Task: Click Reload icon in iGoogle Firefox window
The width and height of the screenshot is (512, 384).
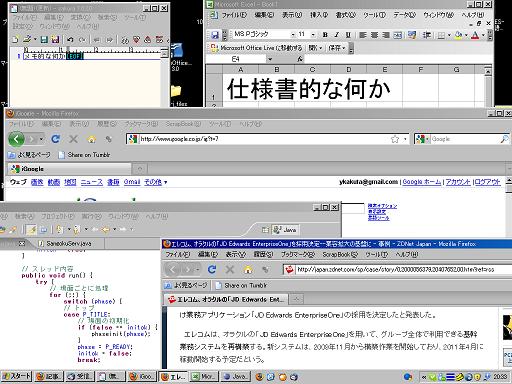Action: click(56, 139)
